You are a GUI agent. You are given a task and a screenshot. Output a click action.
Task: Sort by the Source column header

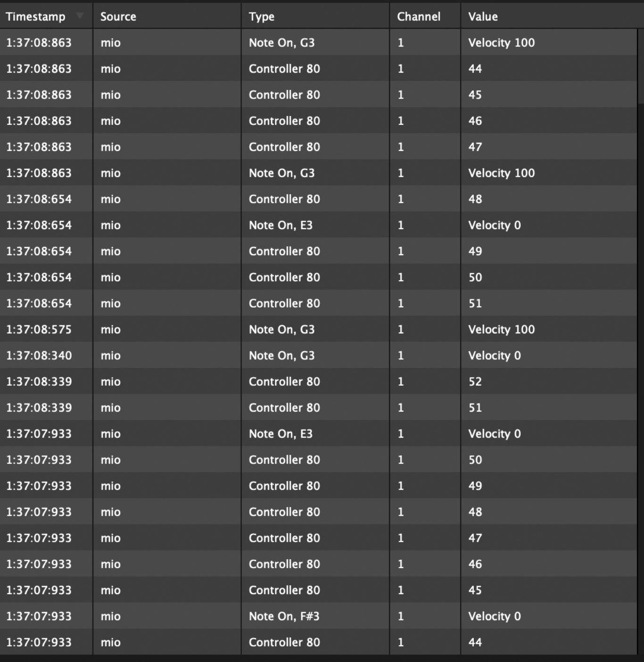[118, 17]
